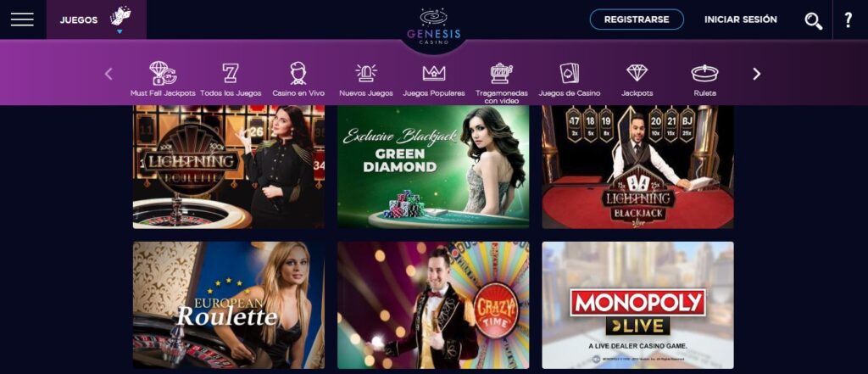Open the Juegos de Casino cards icon
The height and width of the screenshot is (374, 868).
coord(570,73)
